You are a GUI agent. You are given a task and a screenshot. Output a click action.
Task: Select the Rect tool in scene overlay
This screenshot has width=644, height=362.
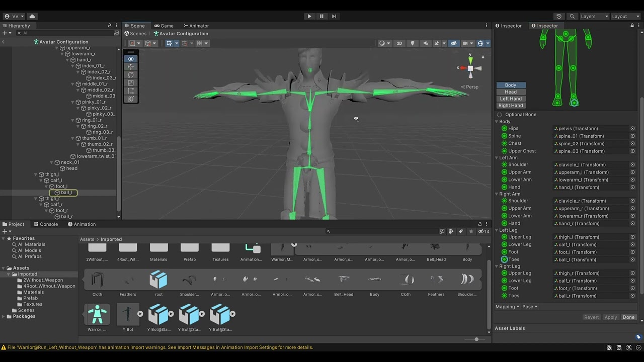[131, 91]
